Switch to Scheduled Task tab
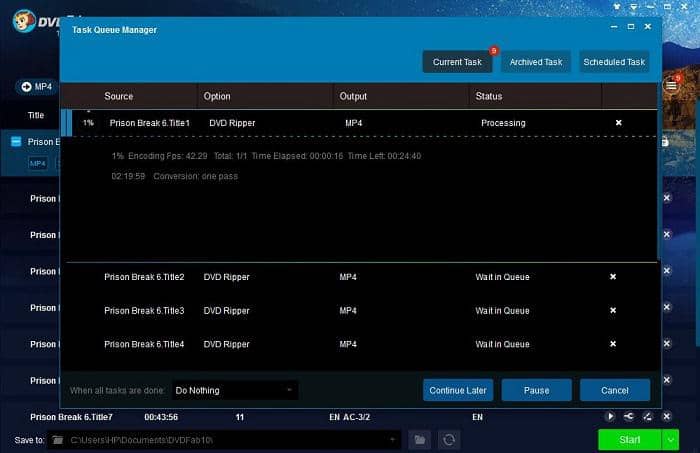Viewport: 700px width, 453px height. point(614,62)
